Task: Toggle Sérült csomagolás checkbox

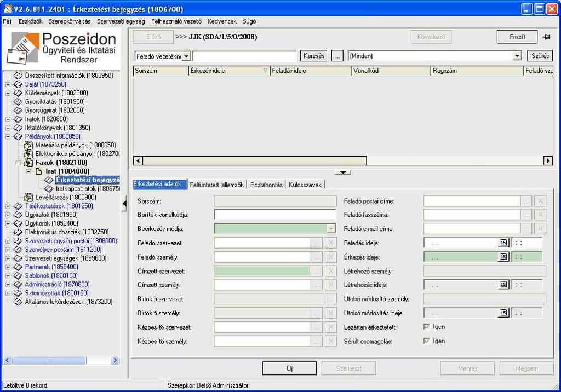Action: point(426,341)
